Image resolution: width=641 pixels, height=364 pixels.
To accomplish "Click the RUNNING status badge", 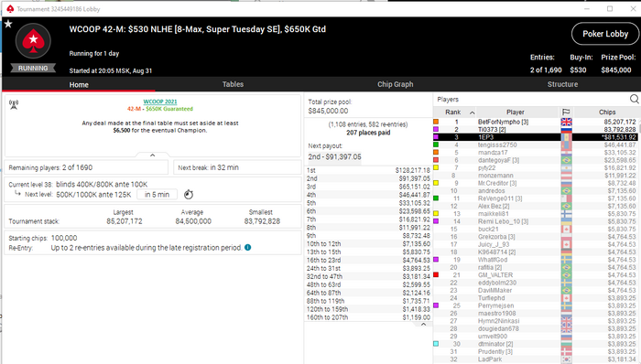I will (x=33, y=69).
